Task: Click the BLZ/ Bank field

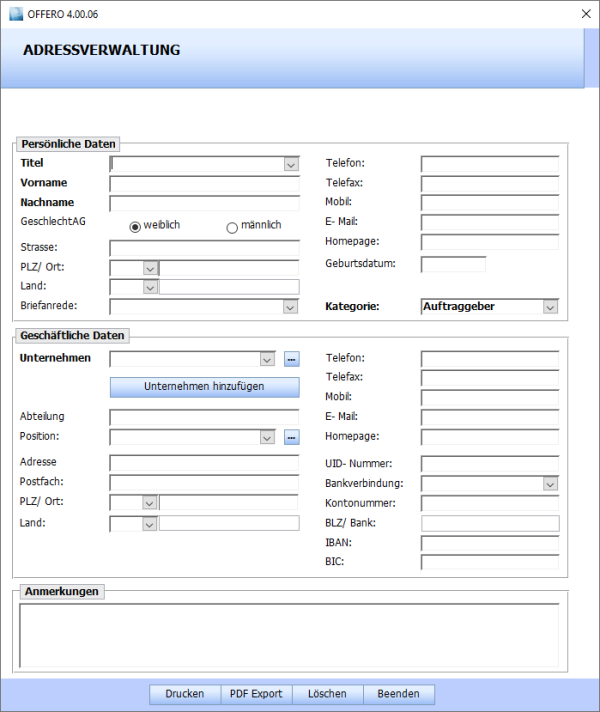Action: pos(490,524)
